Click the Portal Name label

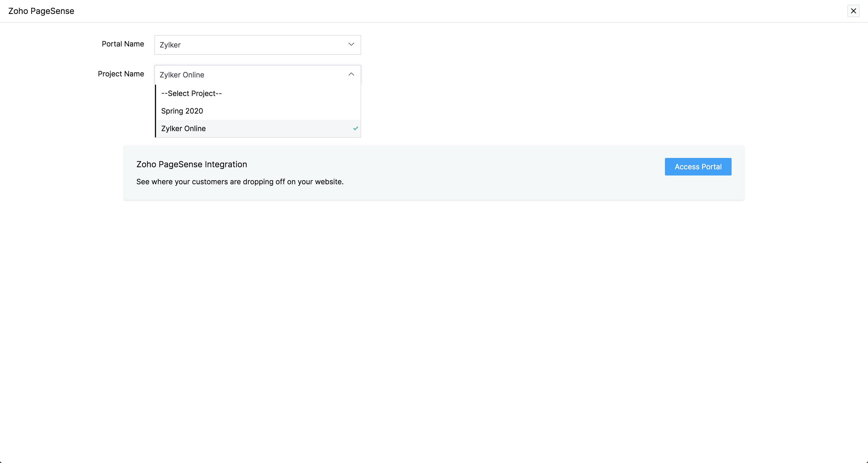[123, 44]
